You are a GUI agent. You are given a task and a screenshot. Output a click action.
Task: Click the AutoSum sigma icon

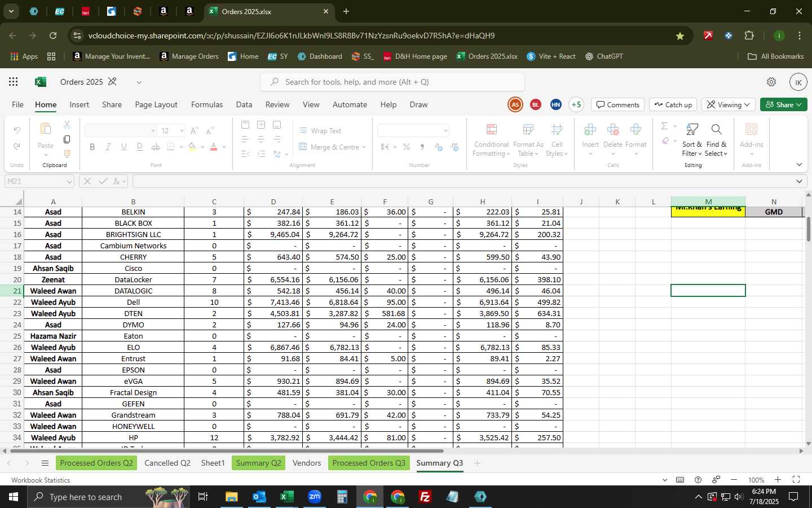coord(664,126)
